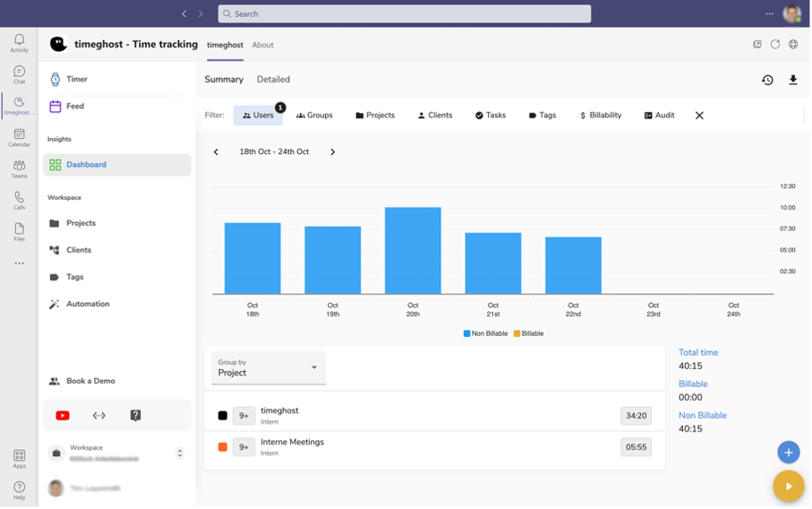
Task: Click the refresh icon in top bar
Action: tap(775, 45)
